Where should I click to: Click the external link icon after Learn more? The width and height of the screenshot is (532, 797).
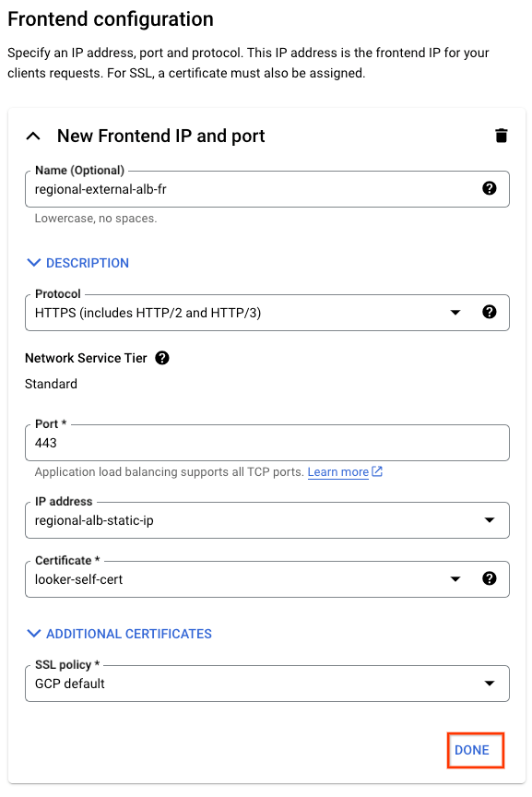pos(377,471)
